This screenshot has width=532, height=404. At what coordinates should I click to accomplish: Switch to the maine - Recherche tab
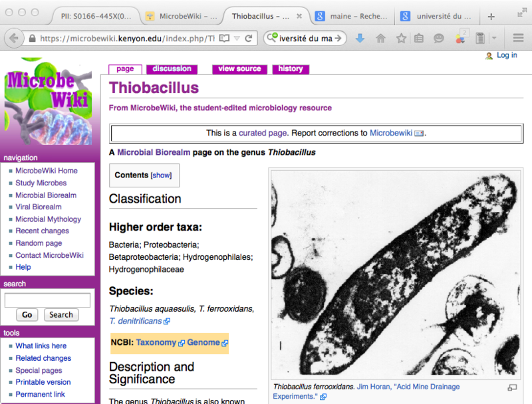(352, 16)
